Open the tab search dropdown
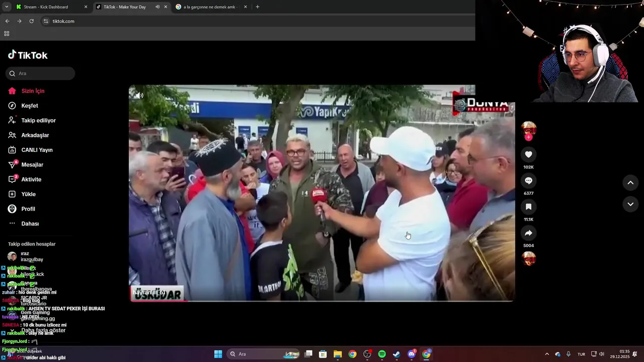 click(7, 7)
